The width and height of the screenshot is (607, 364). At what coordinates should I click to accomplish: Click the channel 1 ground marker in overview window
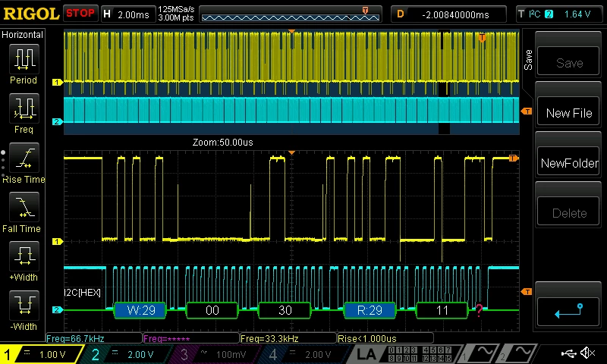click(x=58, y=82)
